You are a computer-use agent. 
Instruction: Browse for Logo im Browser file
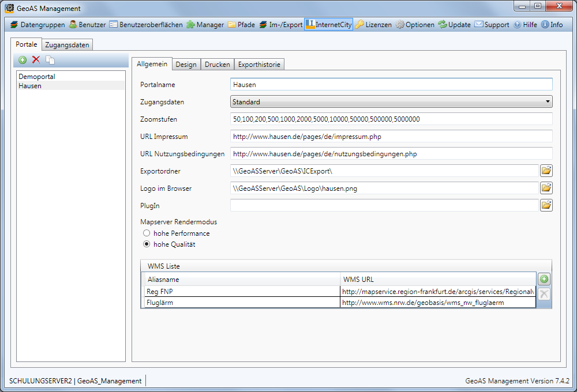click(x=546, y=188)
